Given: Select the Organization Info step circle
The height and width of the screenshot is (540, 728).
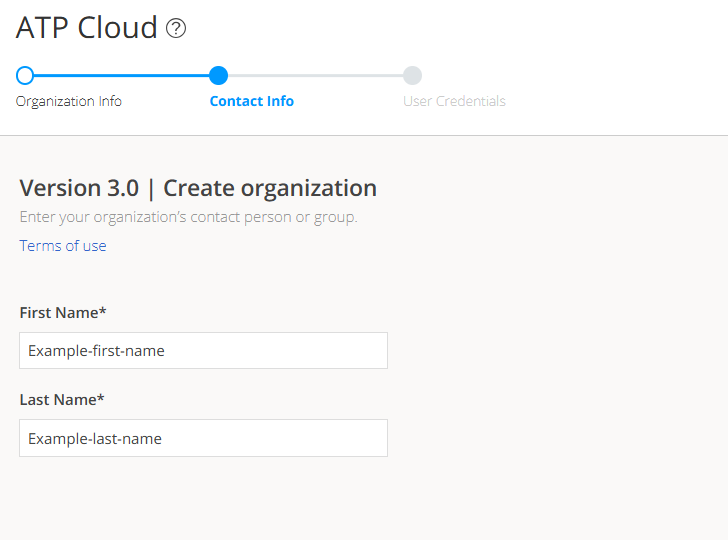Looking at the screenshot, I should [x=25, y=75].
